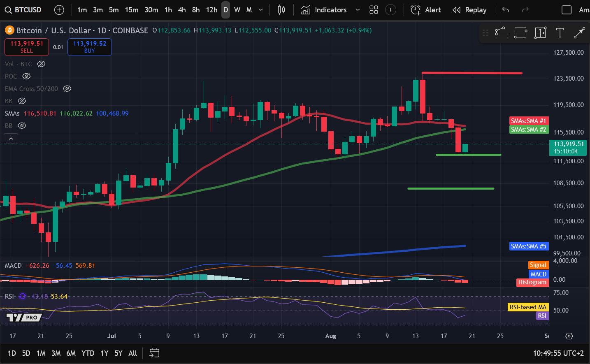Create an Alert

[426, 10]
